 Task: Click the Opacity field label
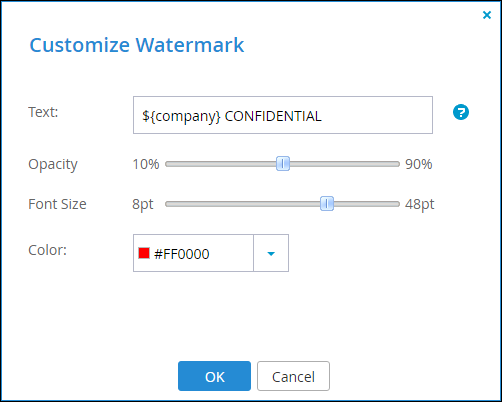point(53,165)
